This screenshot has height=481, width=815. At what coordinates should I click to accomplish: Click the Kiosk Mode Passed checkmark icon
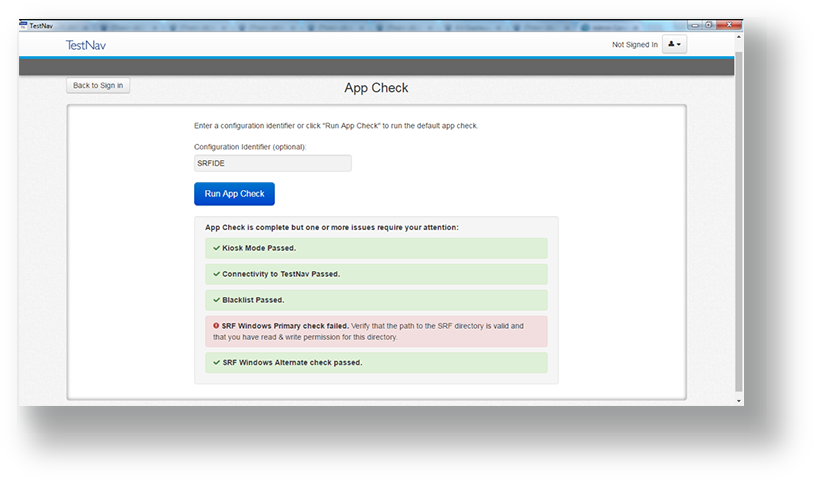215,248
